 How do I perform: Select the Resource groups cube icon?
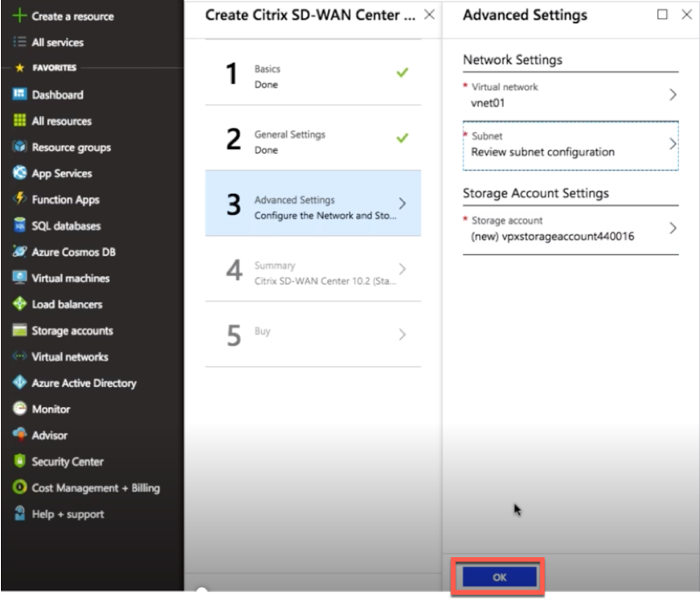pos(20,147)
